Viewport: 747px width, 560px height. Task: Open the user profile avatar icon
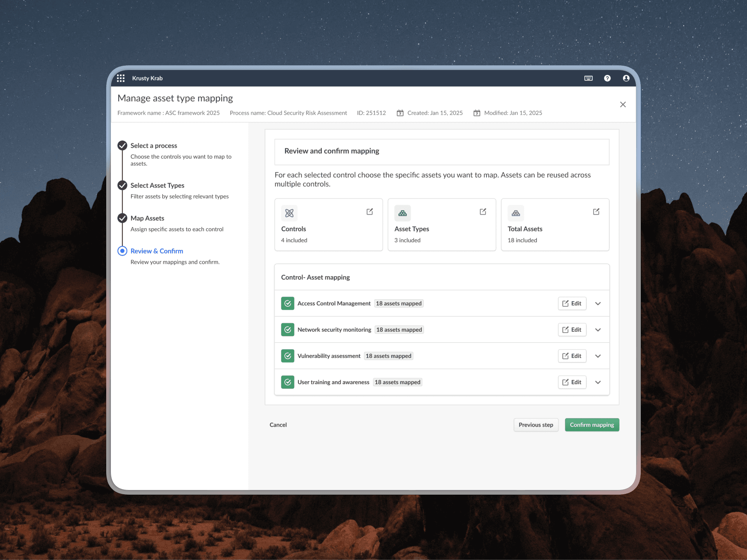tap(626, 78)
